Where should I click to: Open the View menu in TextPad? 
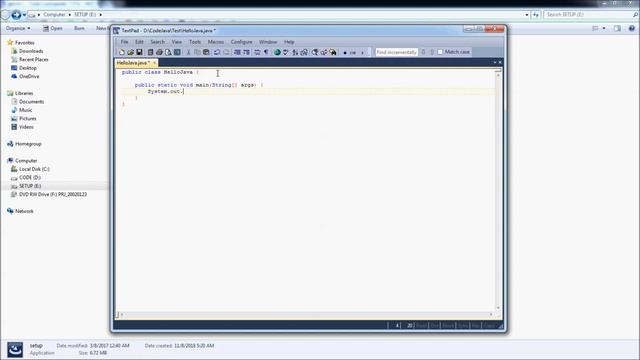tap(177, 42)
